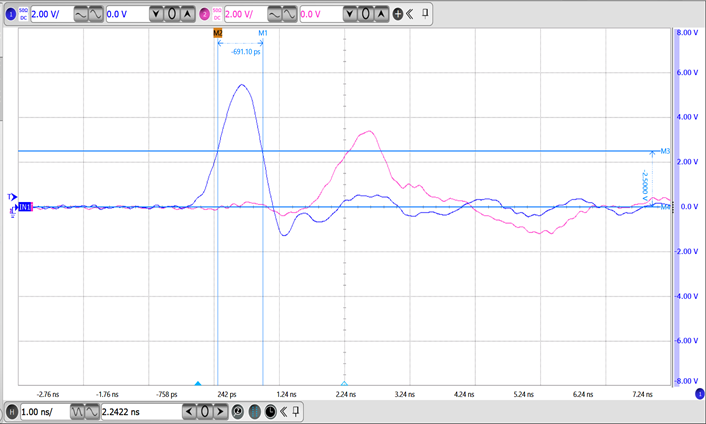Click the horizontal H button
Image resolution: width=706 pixels, height=424 pixels.
[12, 412]
